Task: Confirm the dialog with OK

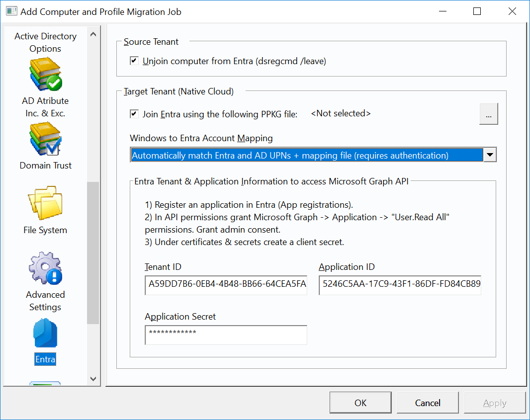Action: tap(360, 403)
